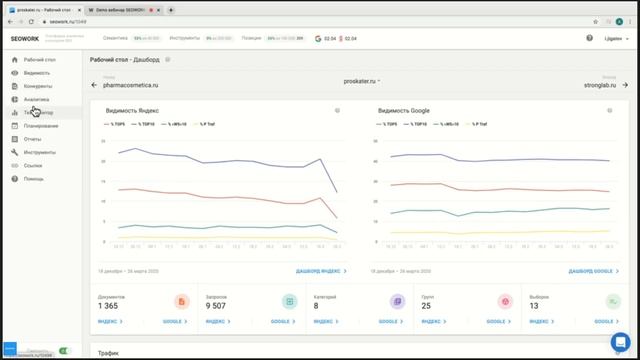Open Планирование calendar icon in sidebar
Image resolution: width=640 pixels, height=360 pixels.
(x=15, y=126)
